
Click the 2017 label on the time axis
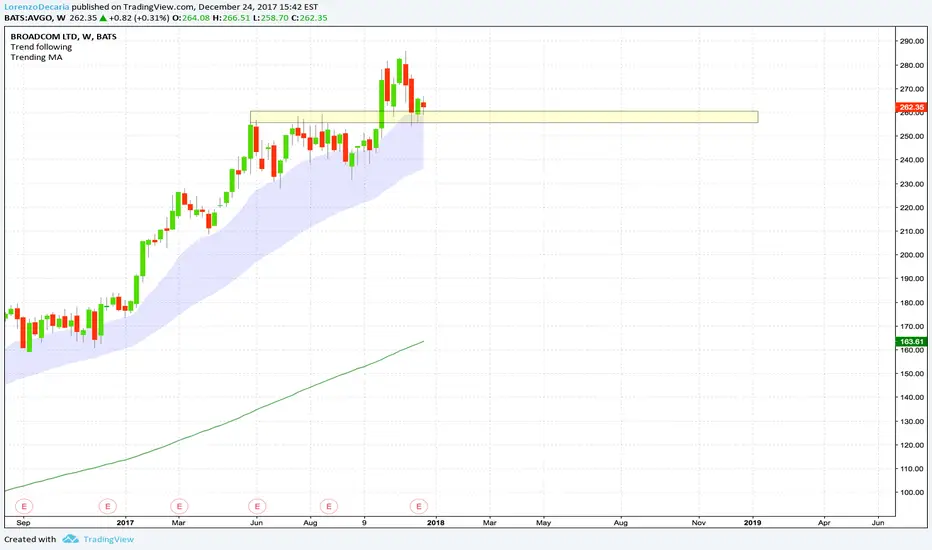pyautogui.click(x=125, y=523)
